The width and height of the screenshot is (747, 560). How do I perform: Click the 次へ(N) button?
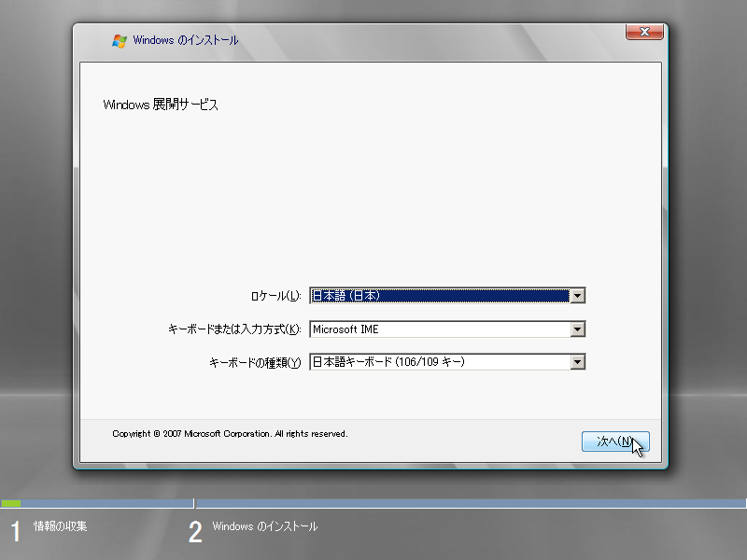615,441
